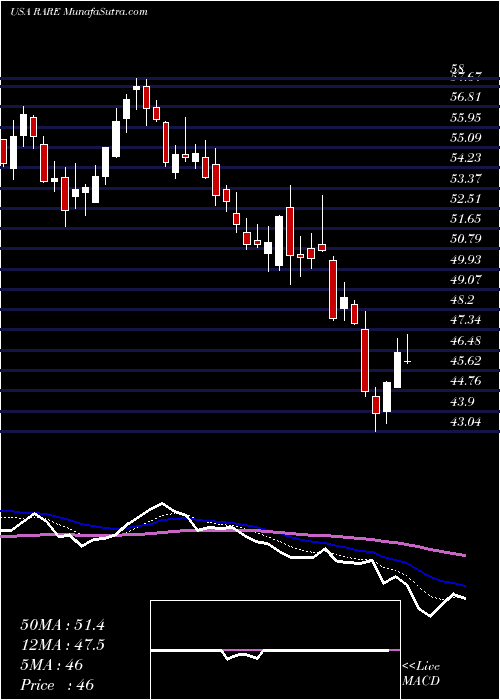
Task: Click the 53.37 price axis label
Action: pyautogui.click(x=466, y=179)
